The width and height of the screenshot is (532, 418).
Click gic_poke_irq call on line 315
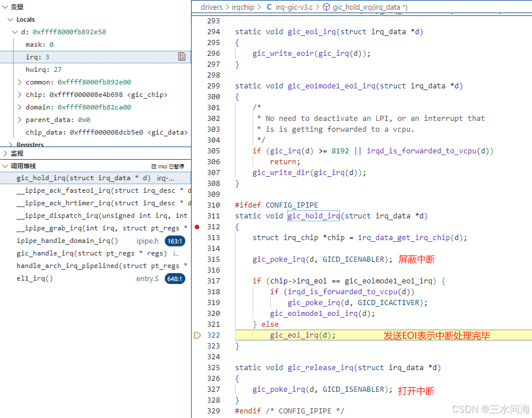coord(279,259)
